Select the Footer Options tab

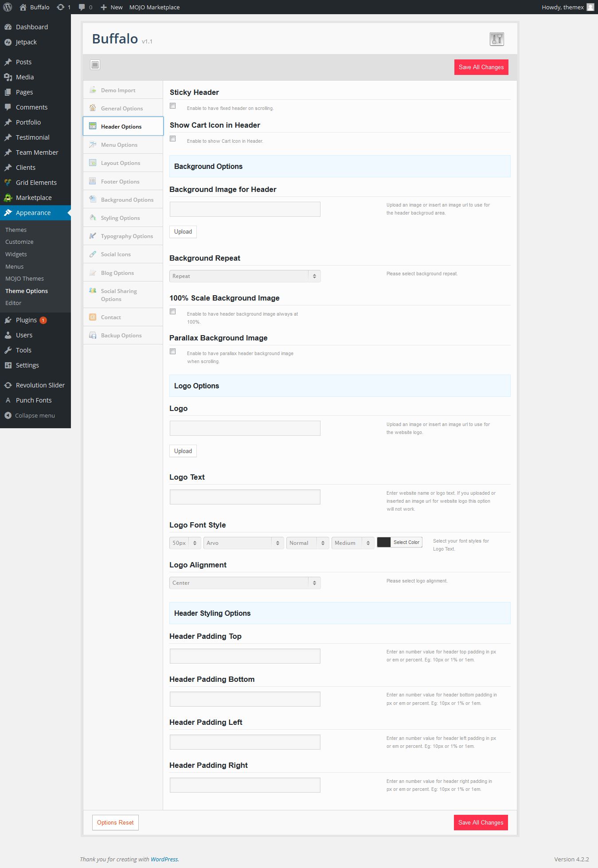coord(123,181)
